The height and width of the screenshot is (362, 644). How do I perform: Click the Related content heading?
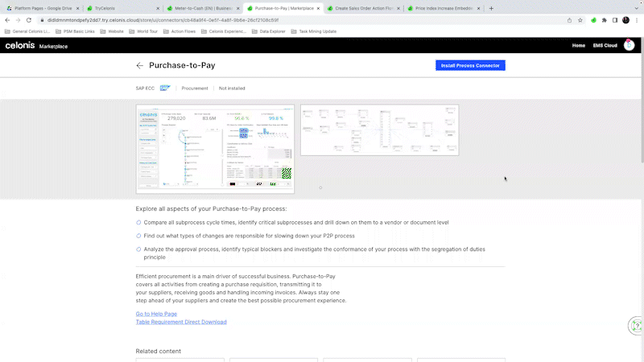click(158, 352)
